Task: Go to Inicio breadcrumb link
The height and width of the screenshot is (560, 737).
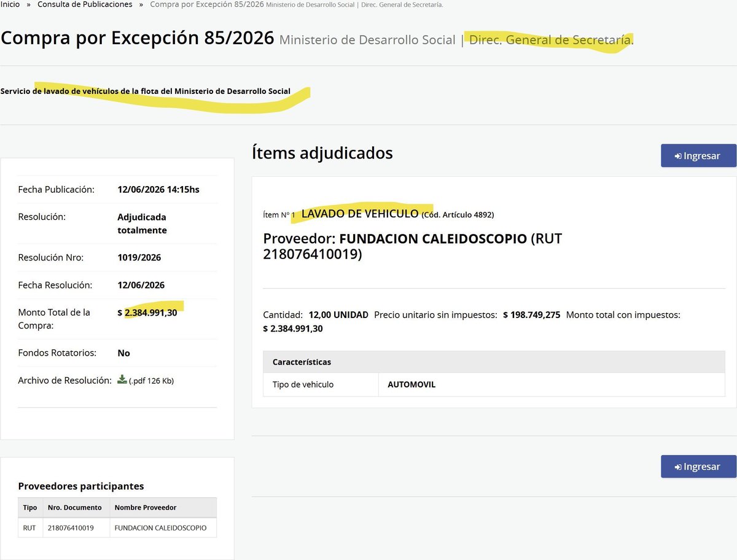Action: pyautogui.click(x=10, y=4)
